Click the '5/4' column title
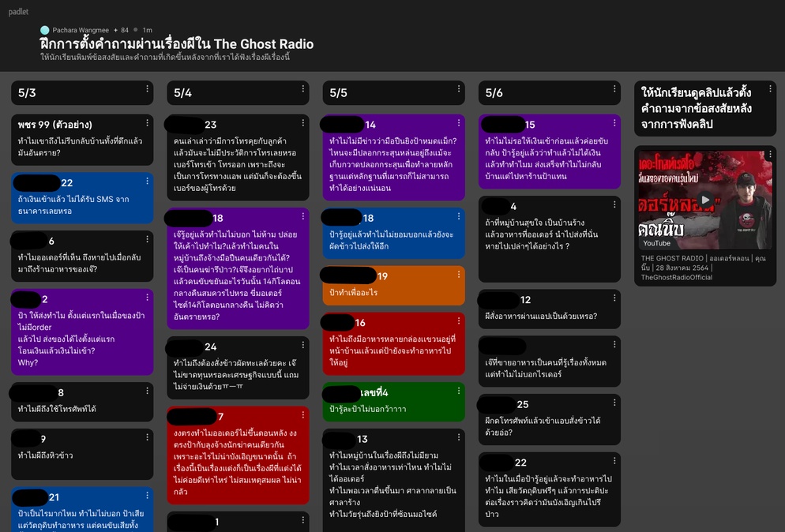This screenshot has height=532, width=785. (182, 92)
